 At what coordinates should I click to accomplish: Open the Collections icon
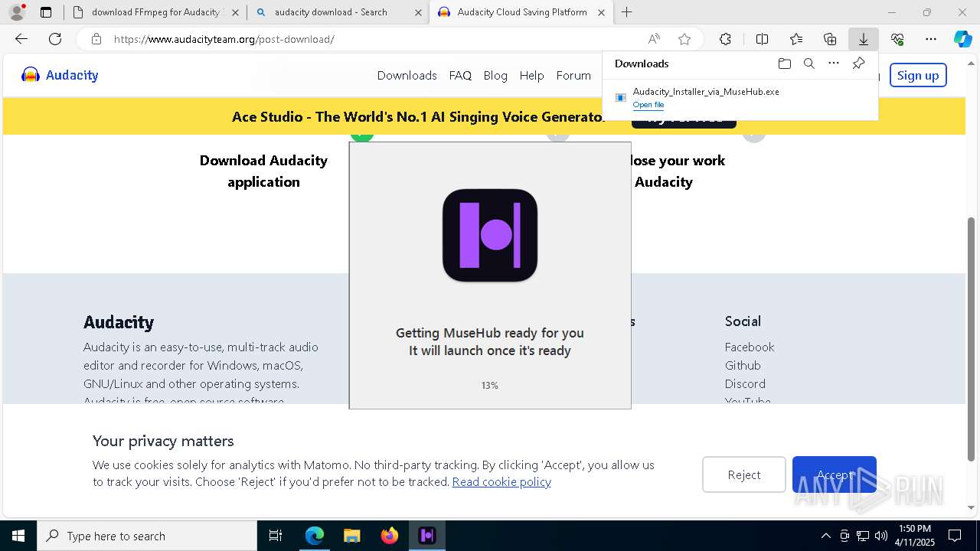click(x=830, y=39)
